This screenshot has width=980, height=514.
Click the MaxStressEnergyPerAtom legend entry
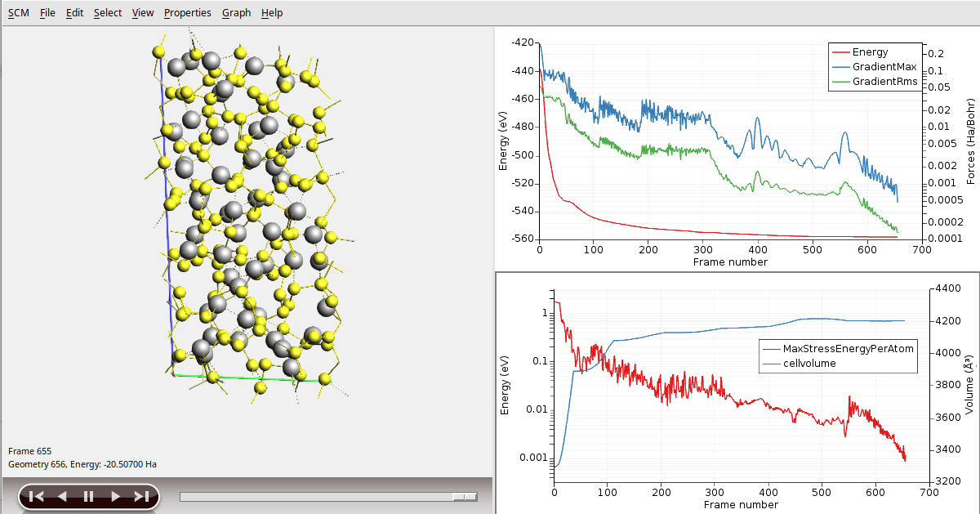click(x=848, y=348)
